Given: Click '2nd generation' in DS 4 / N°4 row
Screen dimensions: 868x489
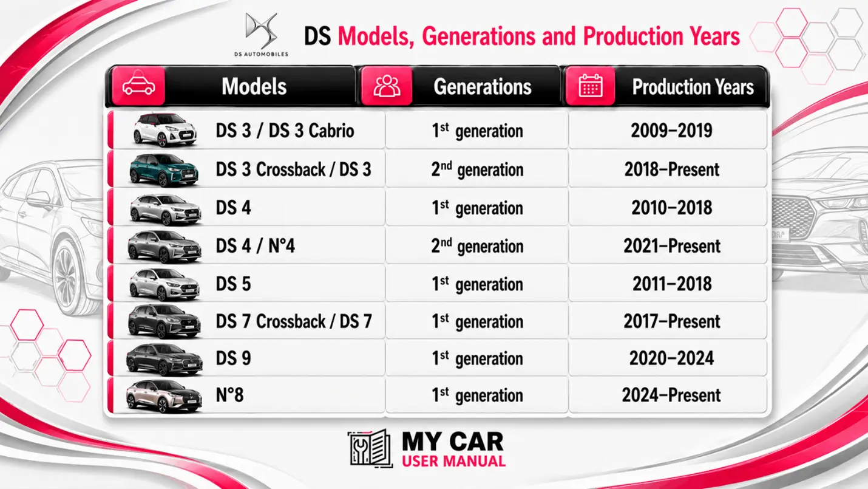Looking at the screenshot, I should click(477, 245).
